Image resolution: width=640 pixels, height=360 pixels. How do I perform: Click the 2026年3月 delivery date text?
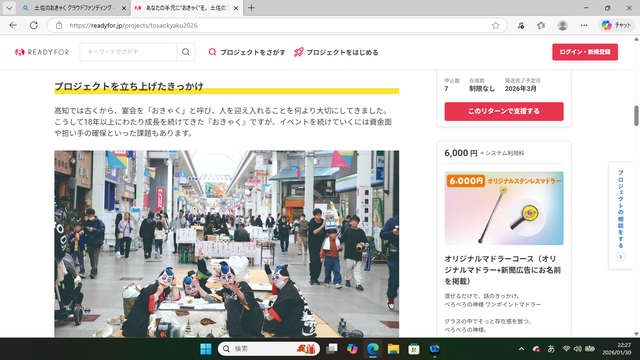[520, 89]
